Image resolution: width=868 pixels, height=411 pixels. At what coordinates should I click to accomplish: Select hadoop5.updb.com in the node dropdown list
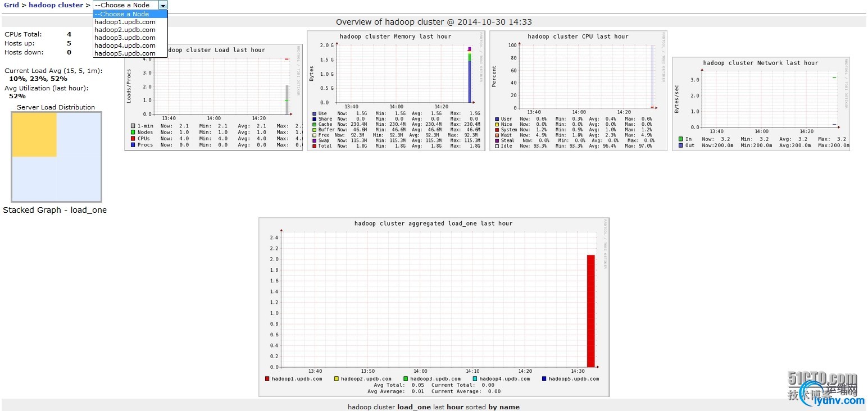(x=130, y=53)
